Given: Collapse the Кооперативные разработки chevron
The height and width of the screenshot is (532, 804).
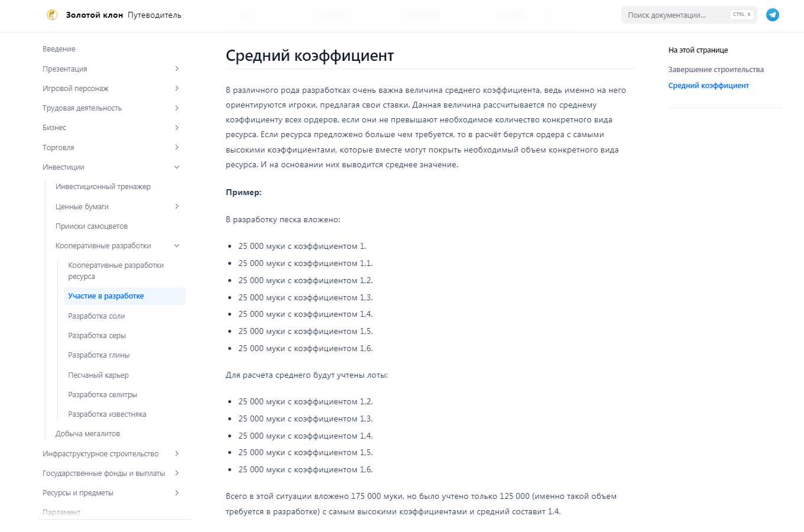Looking at the screenshot, I should point(177,246).
